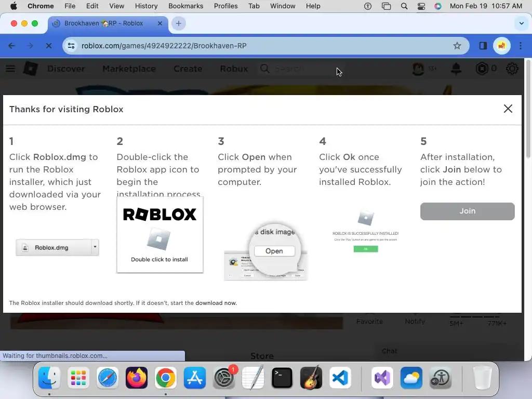Screen dimensions: 532x399
Task: Open Launchpad from the Dock
Action: tap(78, 378)
